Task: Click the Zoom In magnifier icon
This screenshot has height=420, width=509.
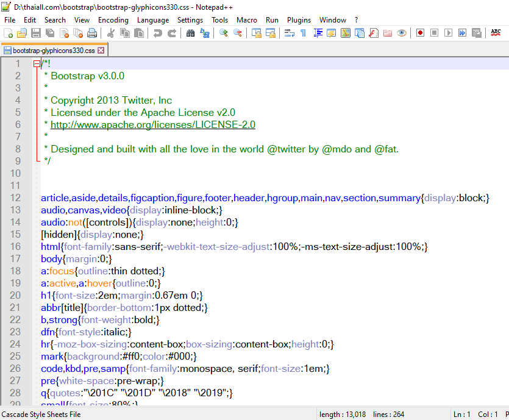Action: click(x=224, y=33)
